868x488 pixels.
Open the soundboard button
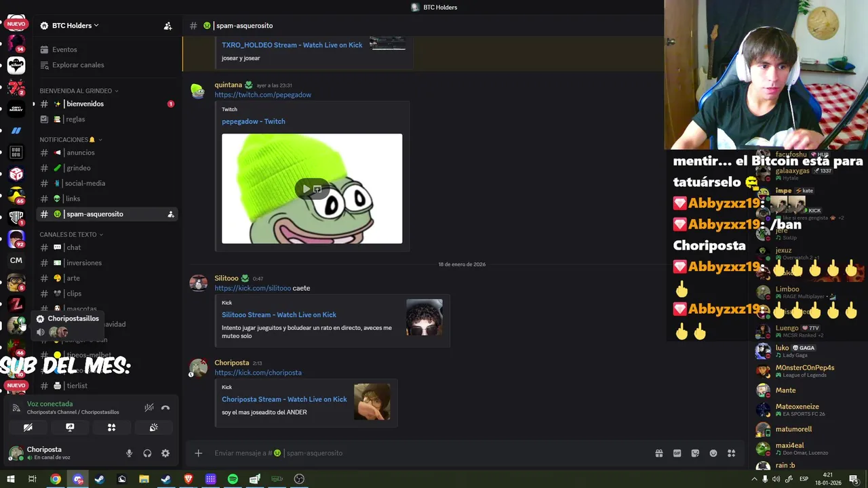tap(154, 428)
